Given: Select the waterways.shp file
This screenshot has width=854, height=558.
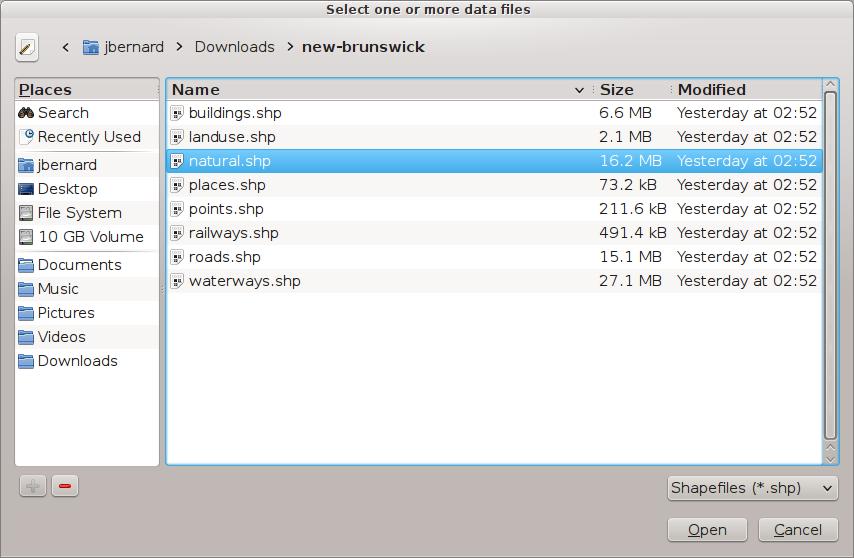Looking at the screenshot, I should coord(244,281).
